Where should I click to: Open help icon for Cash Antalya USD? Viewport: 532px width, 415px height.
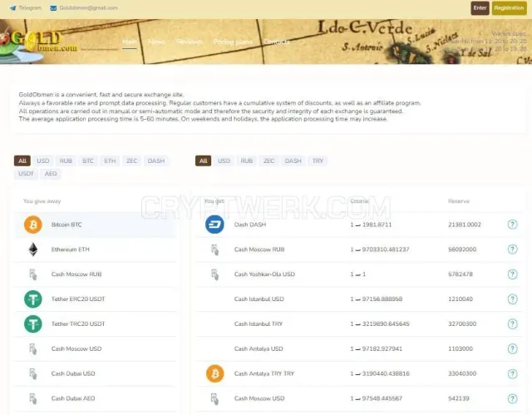pos(512,348)
